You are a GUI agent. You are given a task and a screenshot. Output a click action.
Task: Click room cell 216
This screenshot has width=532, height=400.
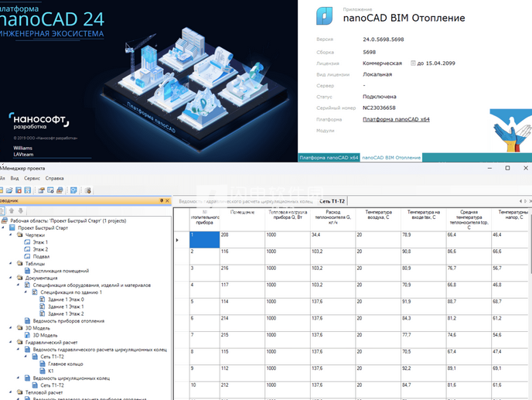[x=242, y=273]
